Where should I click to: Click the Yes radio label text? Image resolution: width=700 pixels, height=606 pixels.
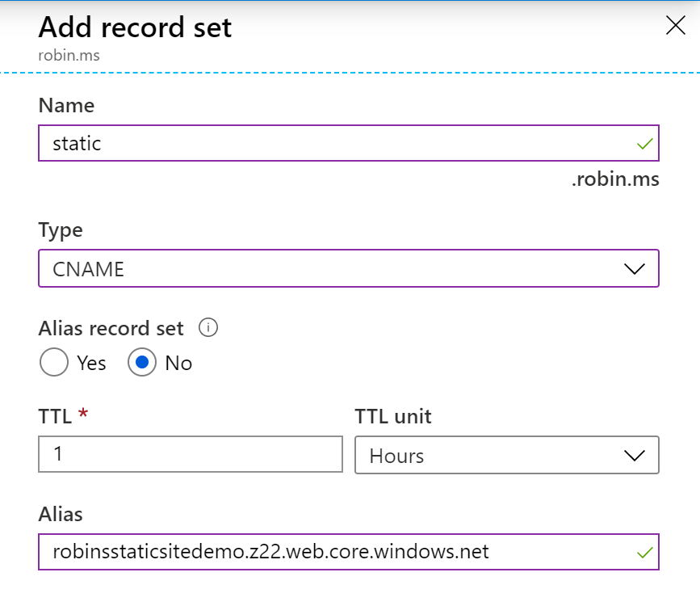coord(91,363)
